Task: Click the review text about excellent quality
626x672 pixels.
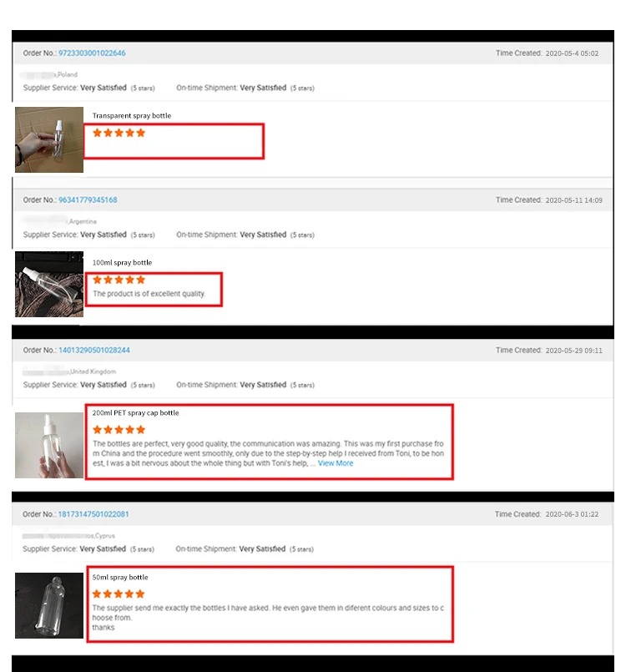Action: 149,294
